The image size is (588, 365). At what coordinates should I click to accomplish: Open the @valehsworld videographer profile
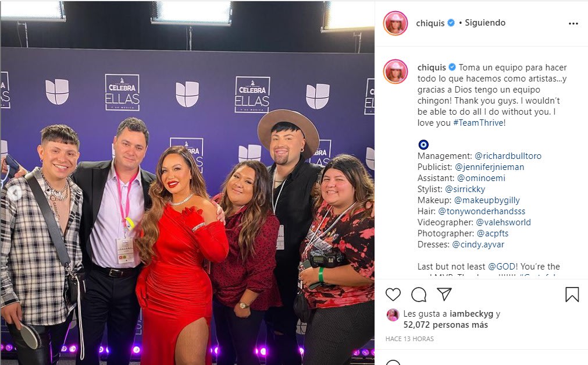pyautogui.click(x=503, y=222)
